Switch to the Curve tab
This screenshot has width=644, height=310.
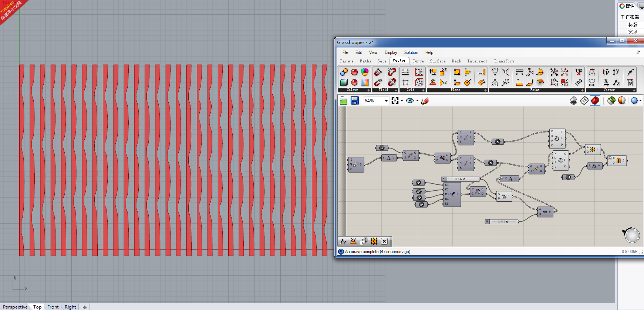click(x=418, y=61)
